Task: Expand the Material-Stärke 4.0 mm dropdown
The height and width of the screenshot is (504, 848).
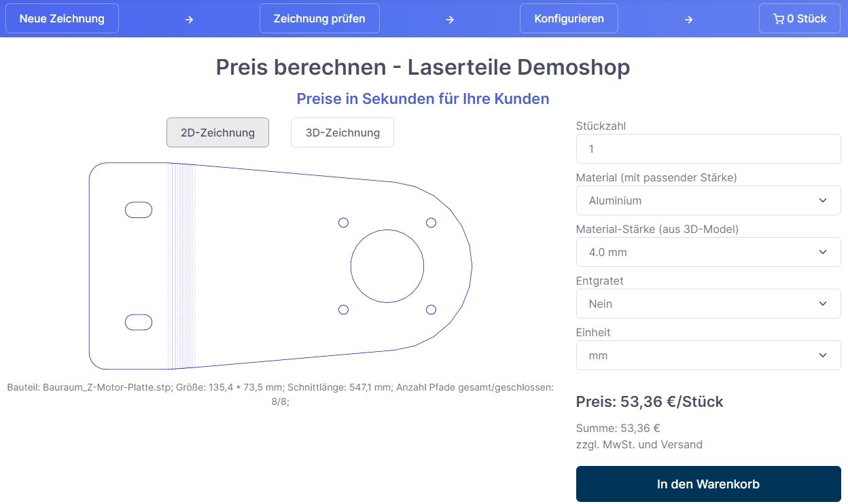Action: tap(708, 252)
